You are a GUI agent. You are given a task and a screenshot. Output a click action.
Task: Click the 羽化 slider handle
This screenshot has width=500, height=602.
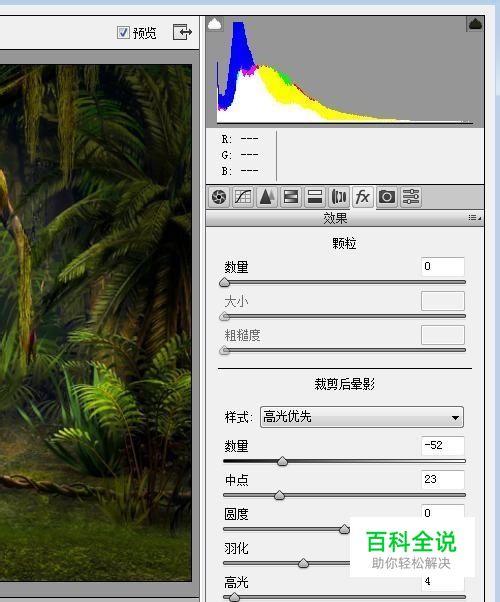[x=303, y=563]
